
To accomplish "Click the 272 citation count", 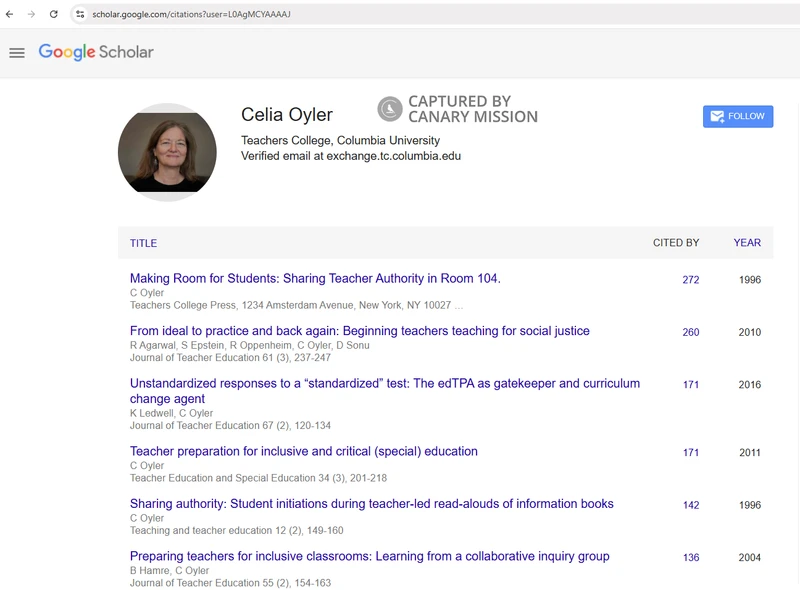I will 691,280.
